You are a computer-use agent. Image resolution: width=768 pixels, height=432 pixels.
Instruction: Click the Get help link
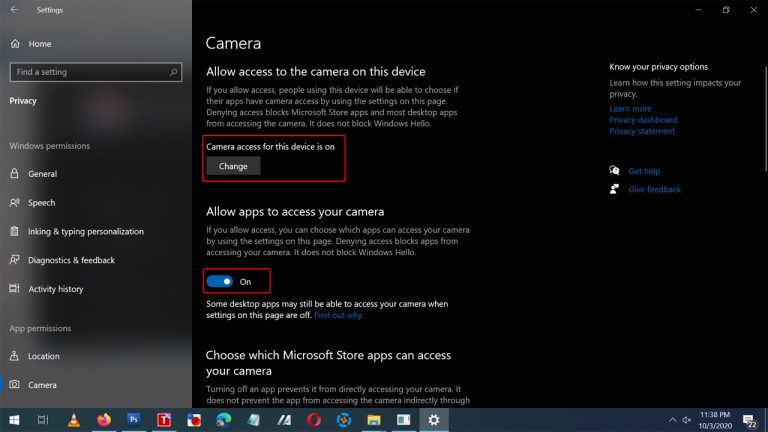[644, 171]
